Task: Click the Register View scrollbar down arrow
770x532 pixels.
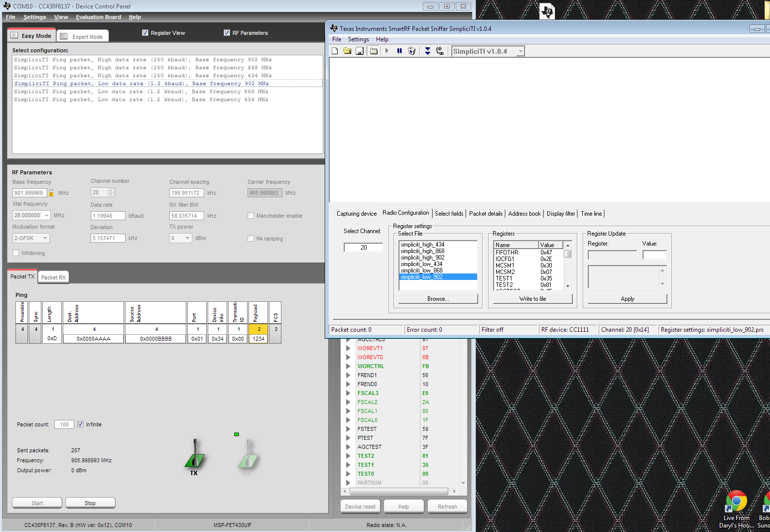Action: point(463,483)
